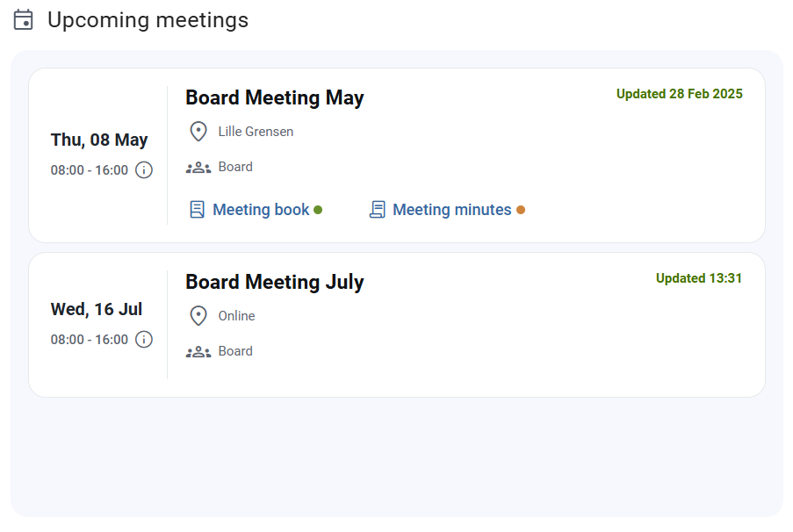Click the location pin icon for Online
Viewport: 793px width, 532px height.
click(198, 316)
